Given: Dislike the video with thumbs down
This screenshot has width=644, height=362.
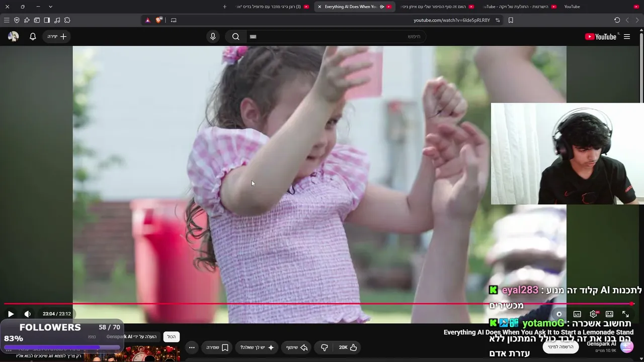Looking at the screenshot, I should point(325,347).
